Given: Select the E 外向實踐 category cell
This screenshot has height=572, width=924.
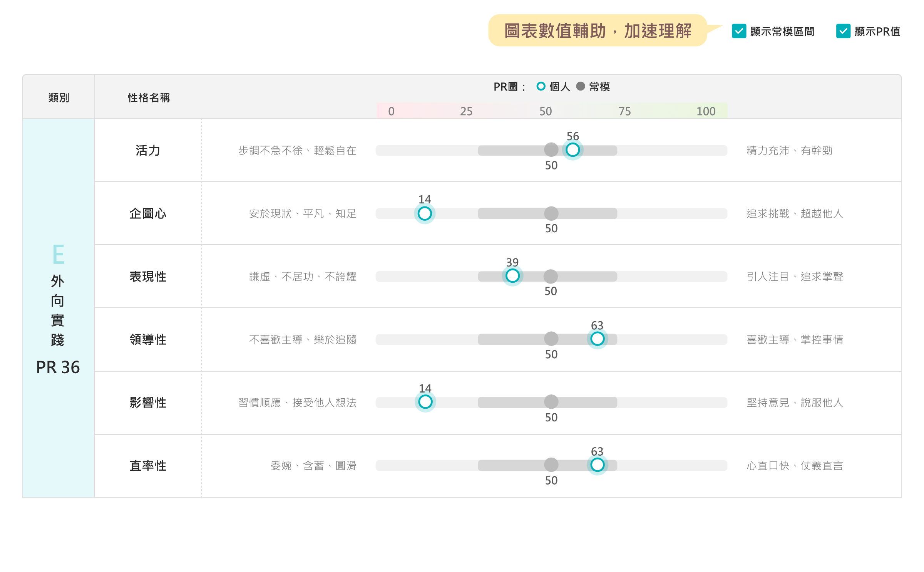Looking at the screenshot, I should pyautogui.click(x=58, y=308).
